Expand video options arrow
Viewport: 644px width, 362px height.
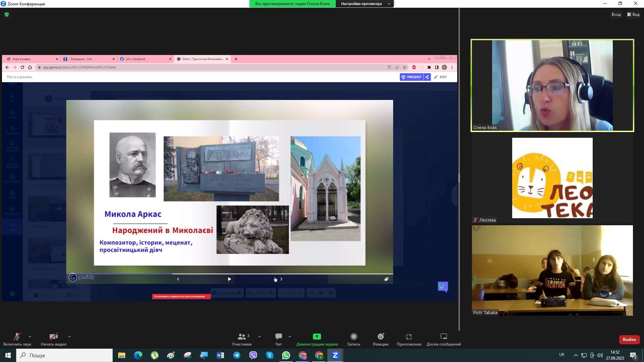click(x=69, y=336)
